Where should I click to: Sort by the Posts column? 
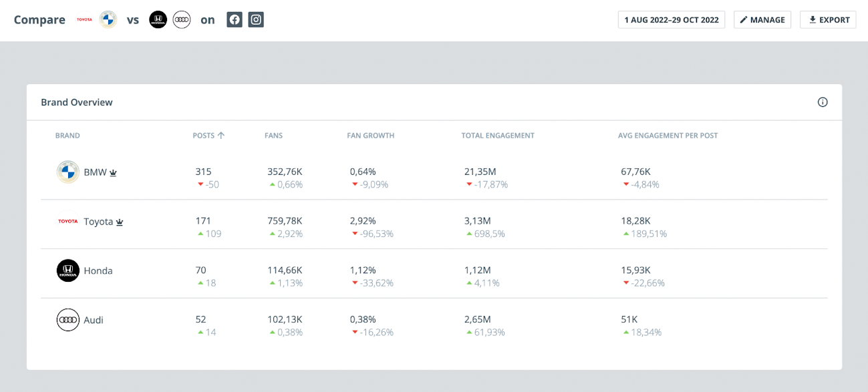click(208, 136)
